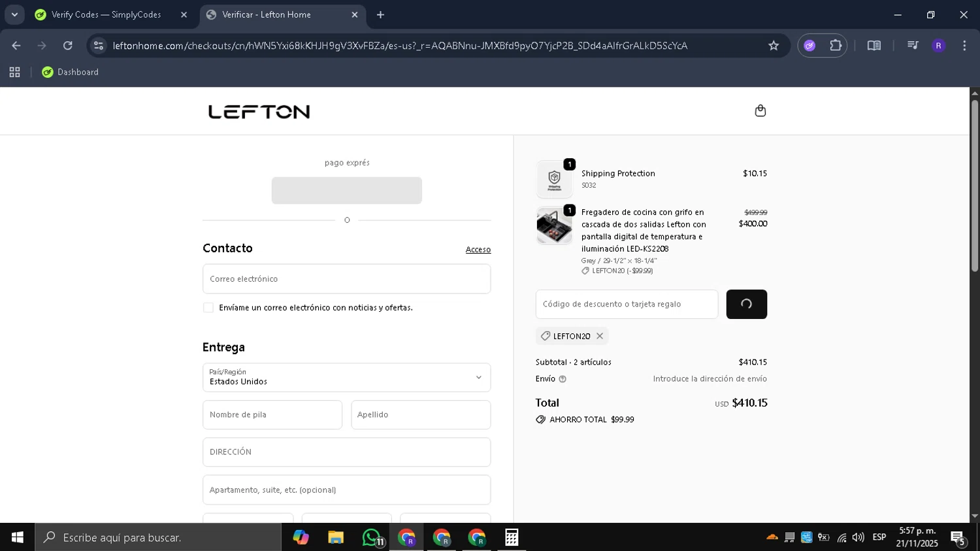Open the Dashboard bookmark
Image resolution: width=980 pixels, height=551 pixels.
click(x=70, y=73)
